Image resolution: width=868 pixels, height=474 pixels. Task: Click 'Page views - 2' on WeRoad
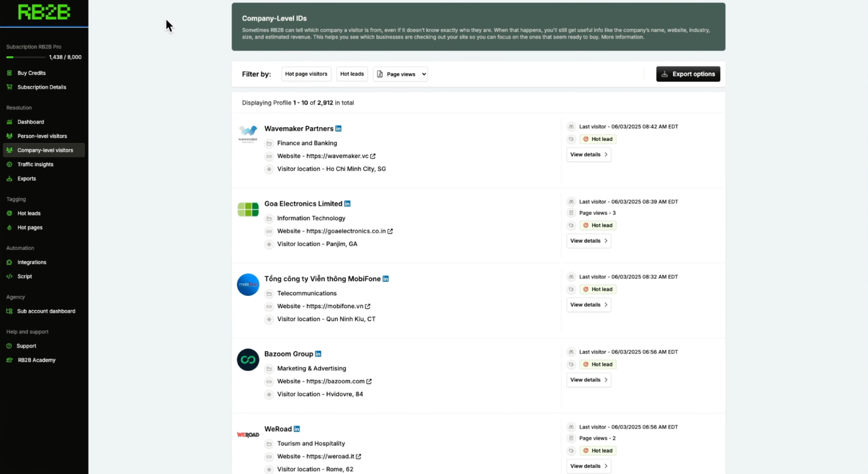(x=597, y=438)
